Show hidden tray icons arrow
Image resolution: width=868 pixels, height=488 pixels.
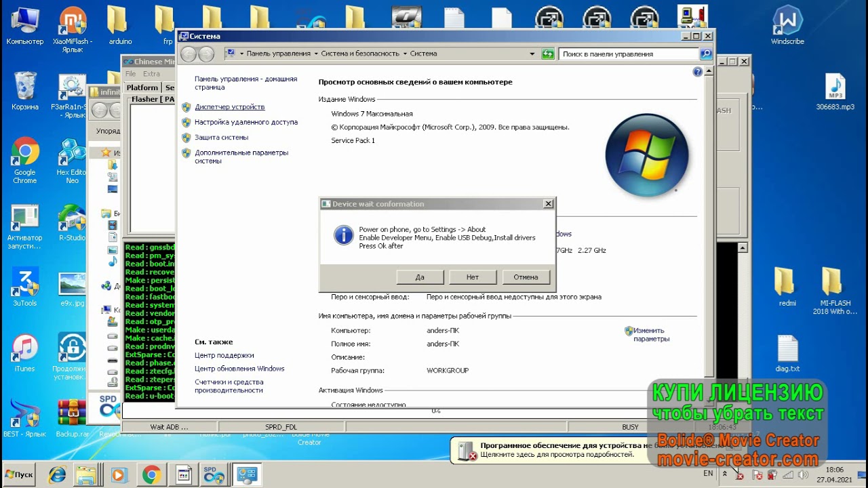tap(724, 474)
